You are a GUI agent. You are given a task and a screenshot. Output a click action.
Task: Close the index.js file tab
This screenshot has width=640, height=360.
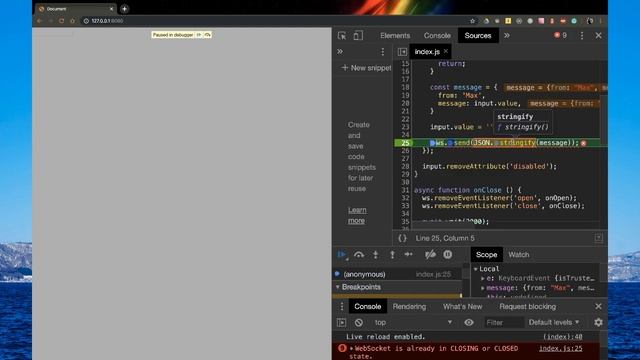point(446,51)
